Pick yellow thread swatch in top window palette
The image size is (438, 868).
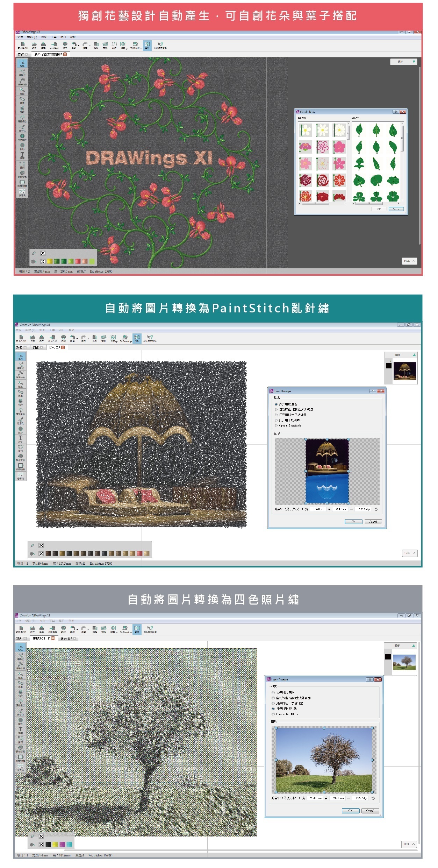tap(50, 261)
